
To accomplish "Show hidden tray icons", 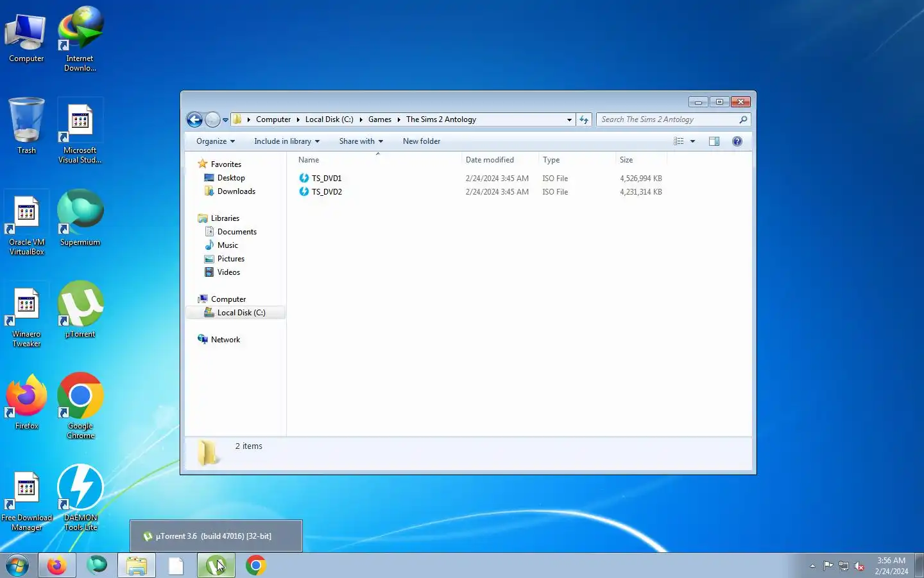I will pos(812,566).
